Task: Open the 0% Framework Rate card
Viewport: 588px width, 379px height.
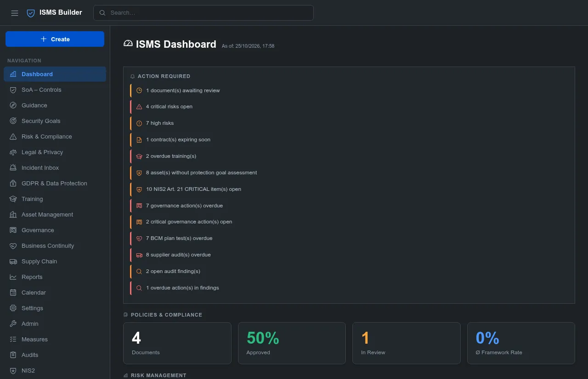Action: pyautogui.click(x=521, y=343)
